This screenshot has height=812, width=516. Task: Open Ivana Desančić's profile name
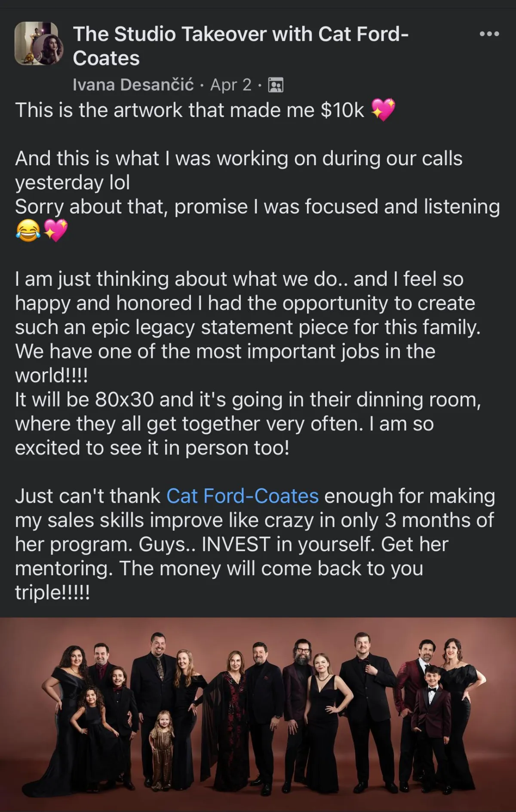(133, 85)
